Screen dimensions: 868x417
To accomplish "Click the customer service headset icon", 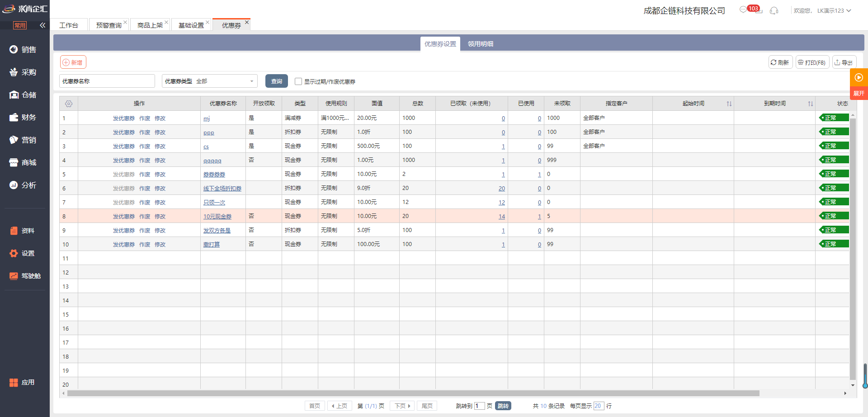I will 774,10.
